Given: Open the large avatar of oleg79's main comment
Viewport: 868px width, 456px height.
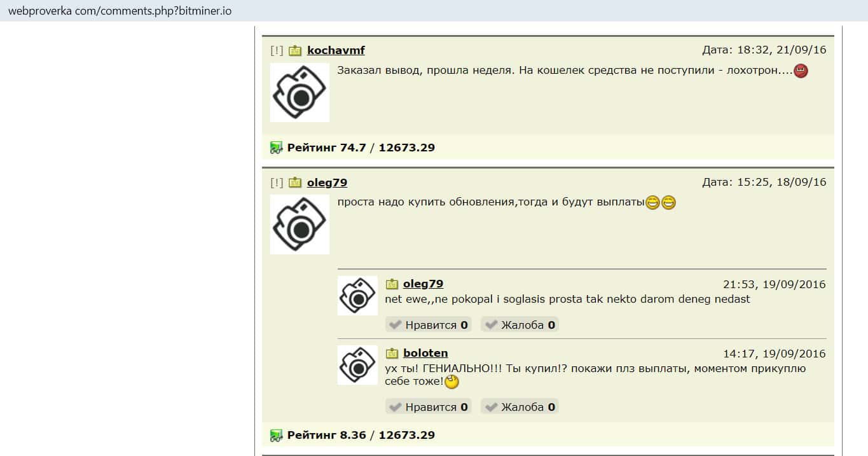Looking at the screenshot, I should tap(300, 225).
